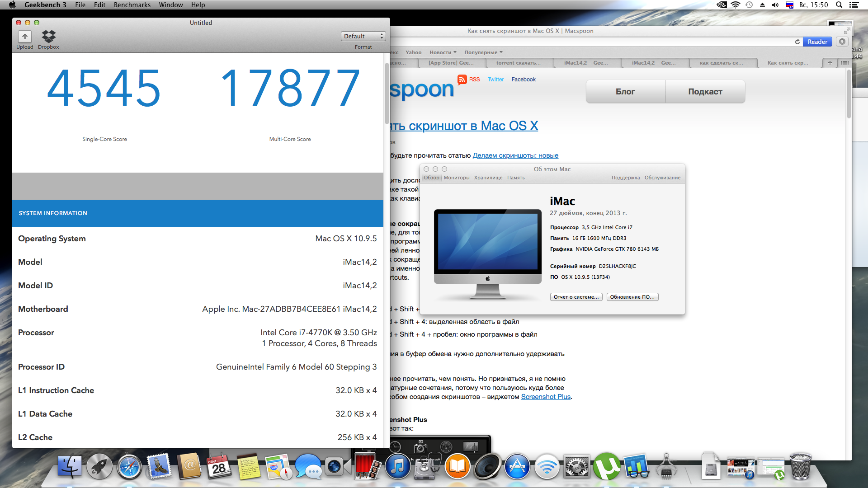Click the Facebook link on Macspoon
Image resolution: width=868 pixels, height=488 pixels.
click(x=524, y=80)
